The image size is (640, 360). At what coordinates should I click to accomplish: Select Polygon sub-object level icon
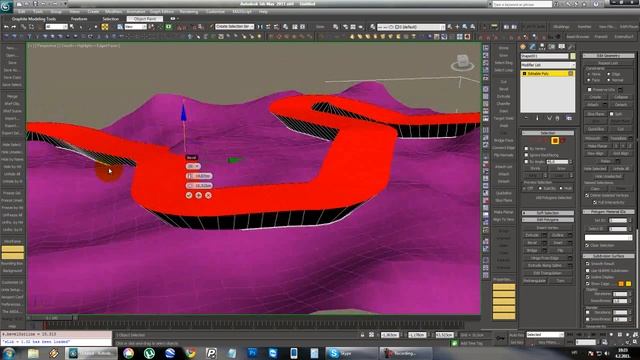click(x=555, y=140)
